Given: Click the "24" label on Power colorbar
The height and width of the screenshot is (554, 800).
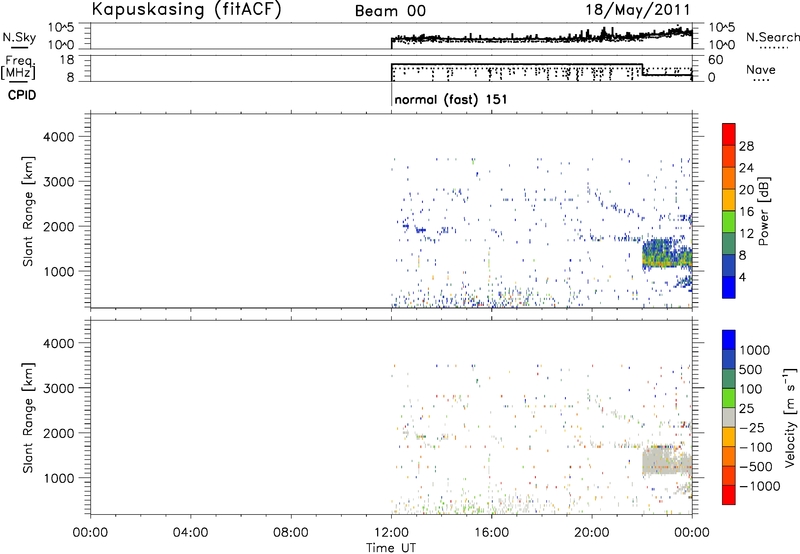Looking at the screenshot, I should pos(746,168).
